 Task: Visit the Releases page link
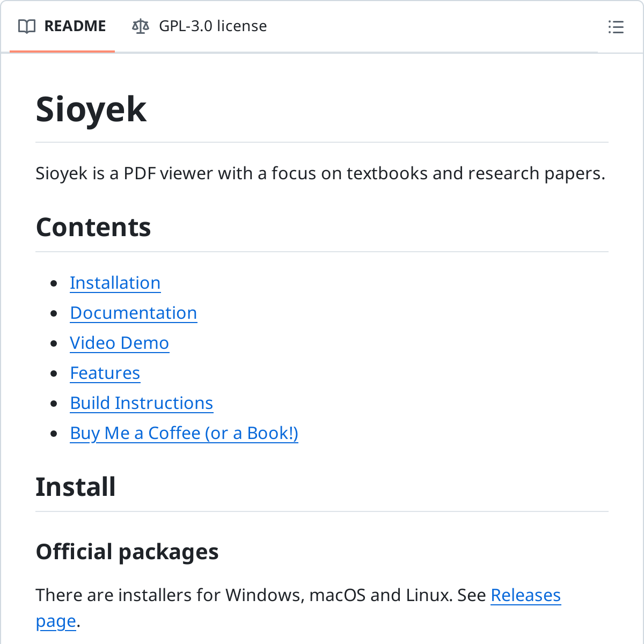525,595
